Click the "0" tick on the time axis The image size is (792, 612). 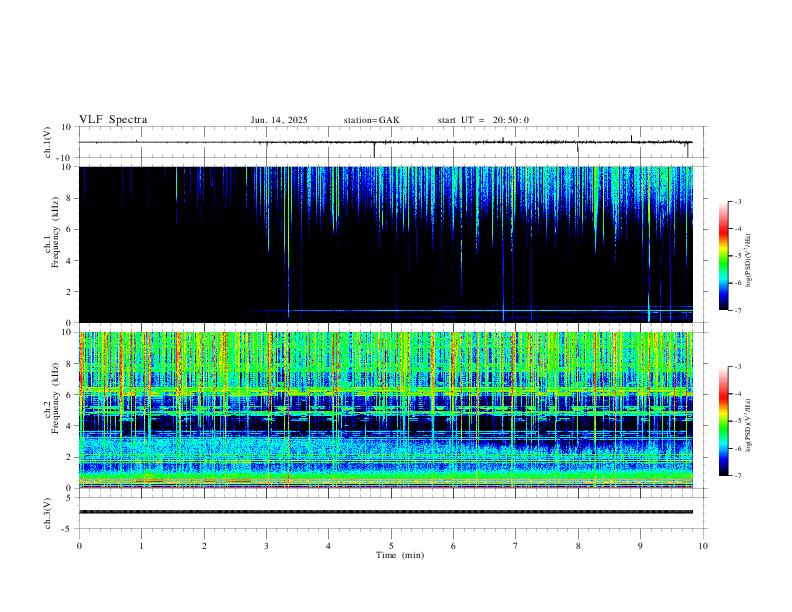tap(79, 546)
